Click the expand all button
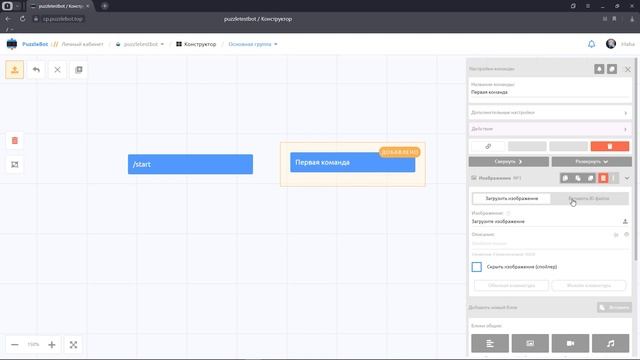The image size is (640, 360). tap(592, 162)
